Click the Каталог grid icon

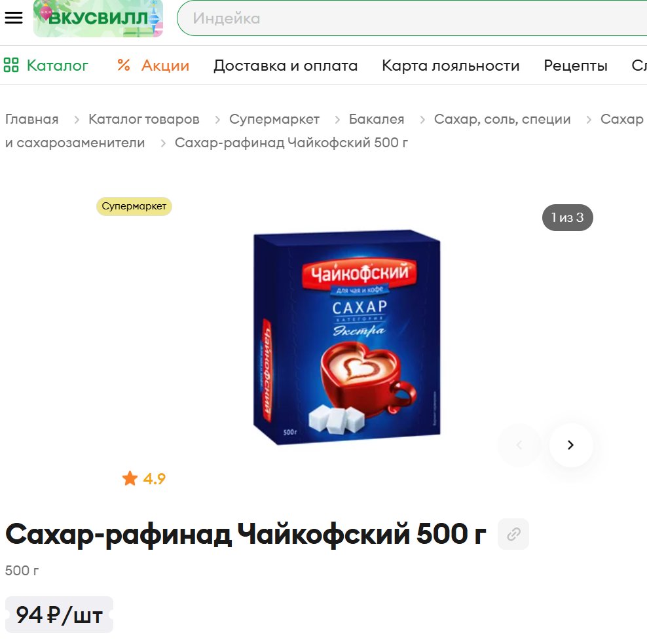click(x=11, y=65)
